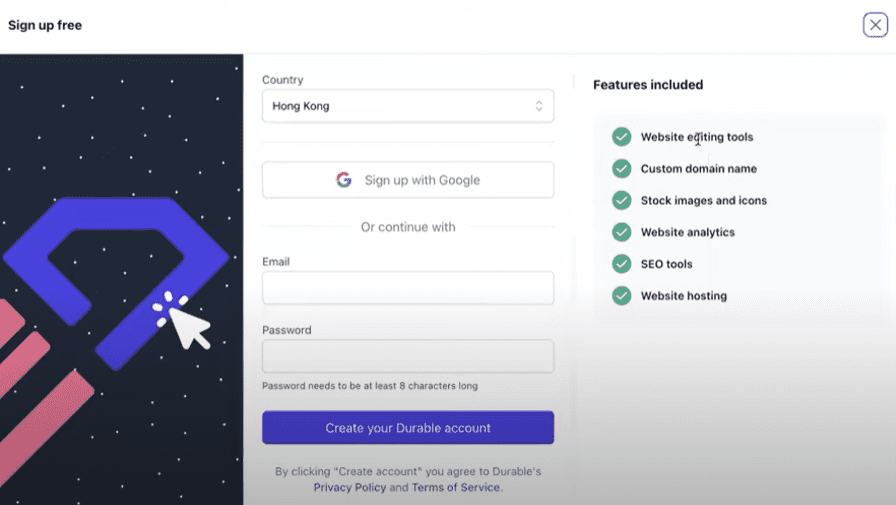896x505 pixels.
Task: Close the Sign up free dialog
Action: pos(875,25)
